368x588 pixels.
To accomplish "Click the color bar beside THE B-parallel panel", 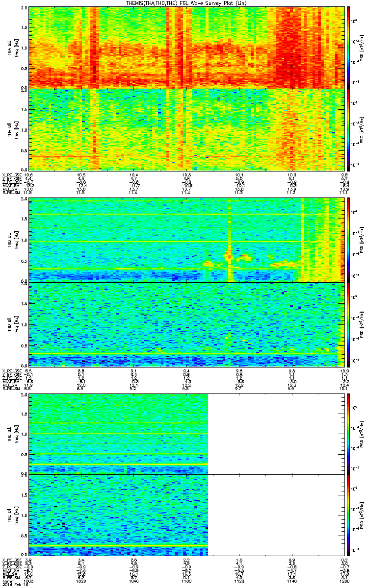I will (x=349, y=514).
